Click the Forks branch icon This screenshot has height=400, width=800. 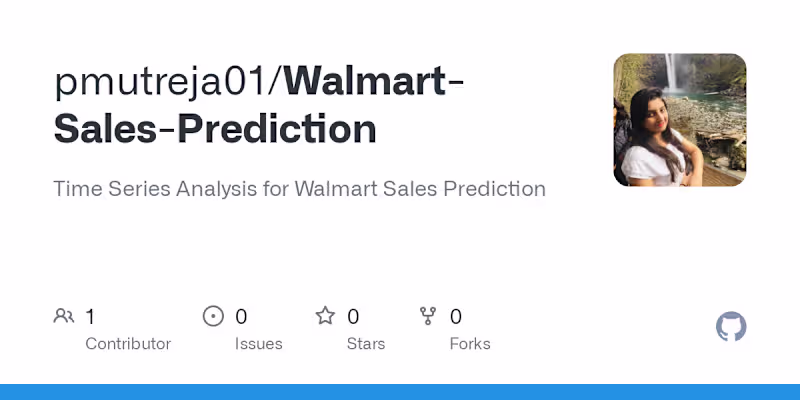[x=428, y=317]
